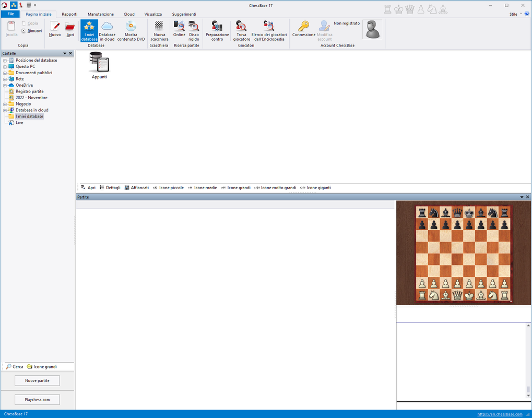This screenshot has height=418, width=532.
Task: Expand Rete tree node
Action: 5,79
